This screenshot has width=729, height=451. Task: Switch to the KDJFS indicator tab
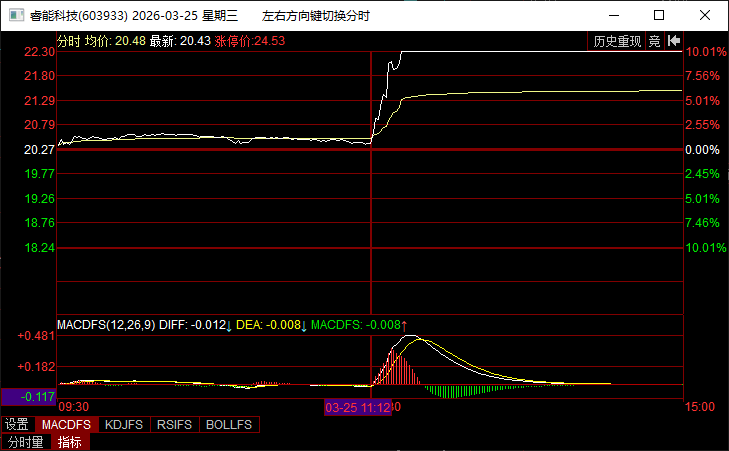click(x=123, y=425)
